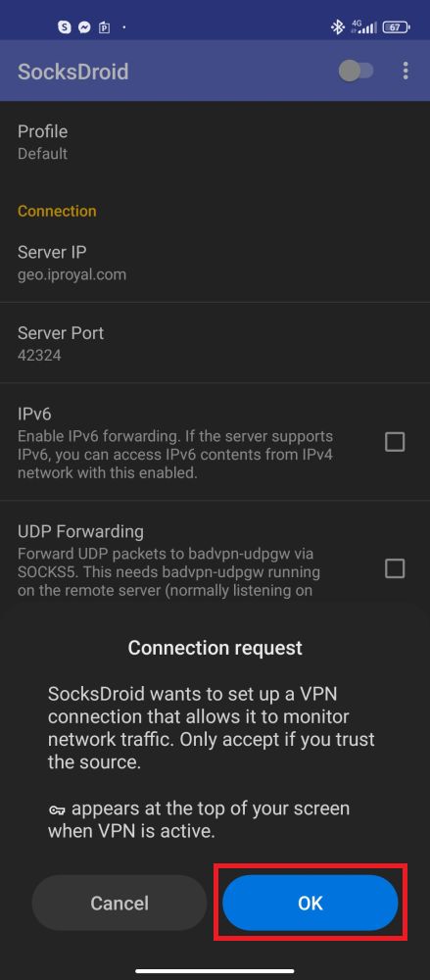Click OK to accept VPN connection
The width and height of the screenshot is (430, 980).
tap(310, 903)
